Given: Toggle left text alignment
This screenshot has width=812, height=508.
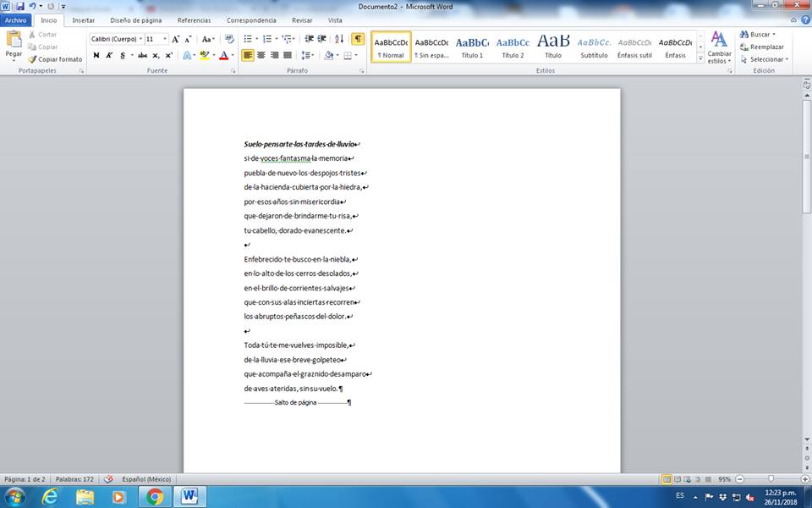Looking at the screenshot, I should tap(248, 55).
